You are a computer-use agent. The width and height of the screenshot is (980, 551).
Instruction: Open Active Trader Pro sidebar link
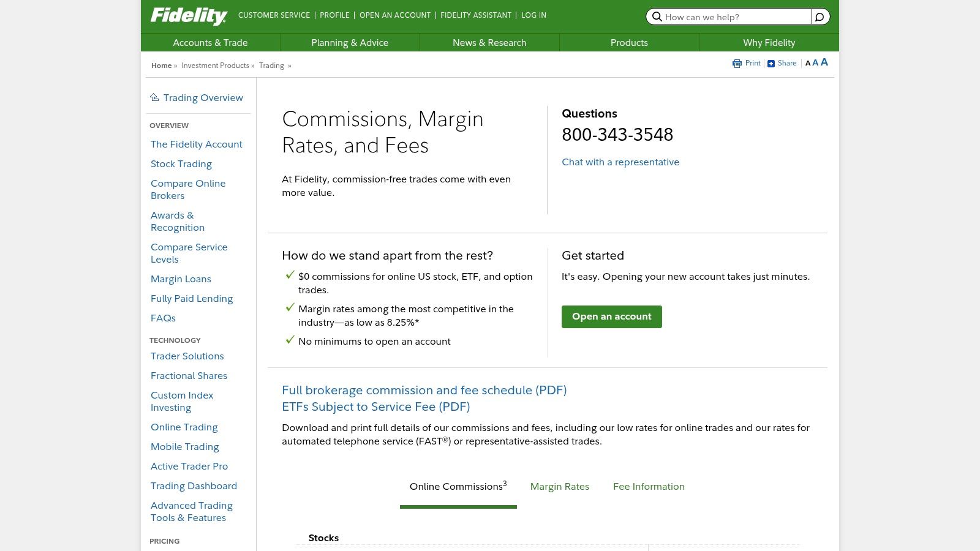click(189, 466)
